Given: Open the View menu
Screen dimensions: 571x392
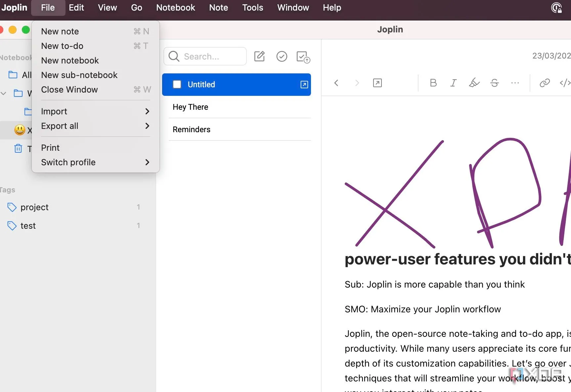Looking at the screenshot, I should [x=107, y=8].
